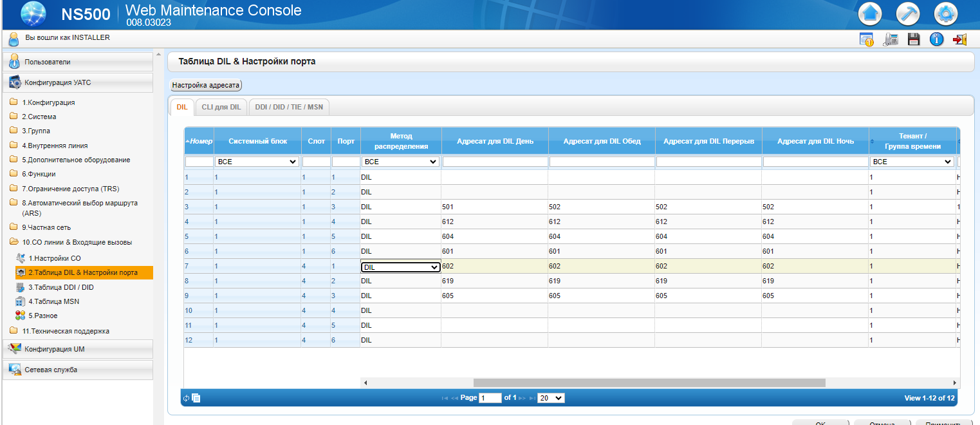Open 3.Таблица DDI / DID tree item
980x425 pixels.
pyautogui.click(x=61, y=287)
